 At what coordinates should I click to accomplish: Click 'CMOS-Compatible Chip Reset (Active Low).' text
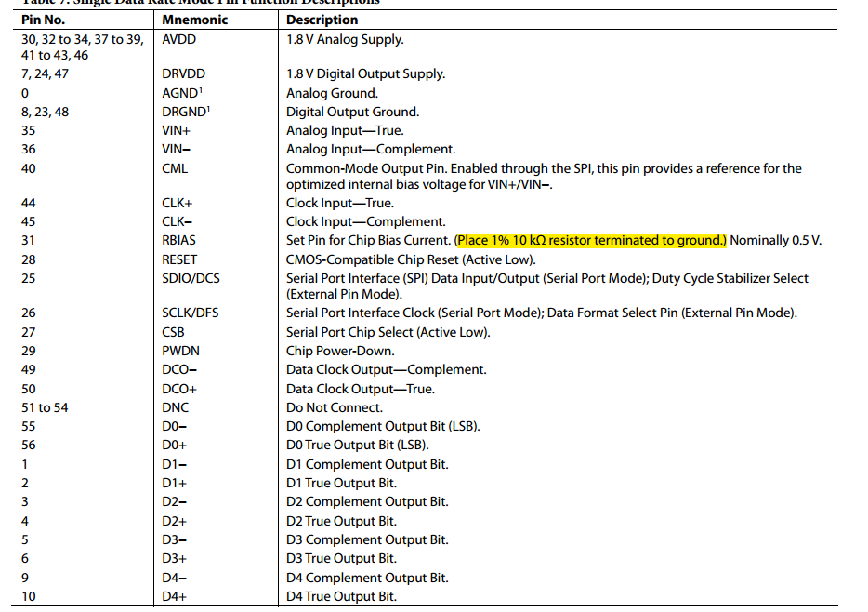[x=411, y=259]
